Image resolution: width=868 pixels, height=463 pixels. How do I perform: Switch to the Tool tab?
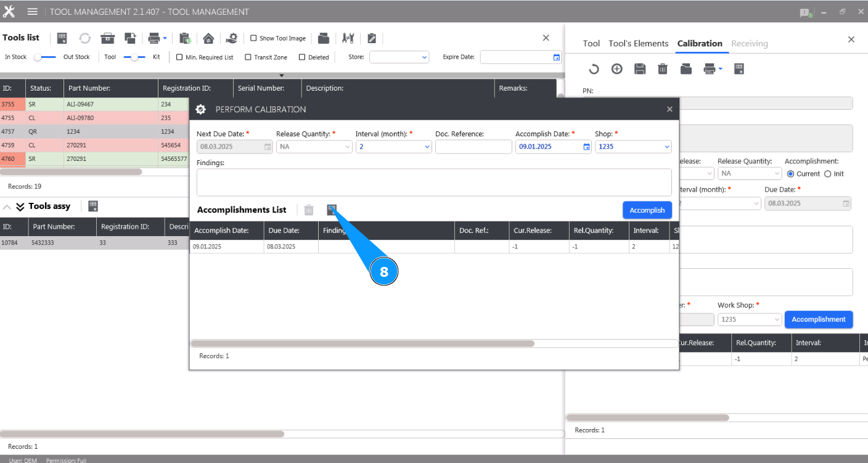point(591,44)
